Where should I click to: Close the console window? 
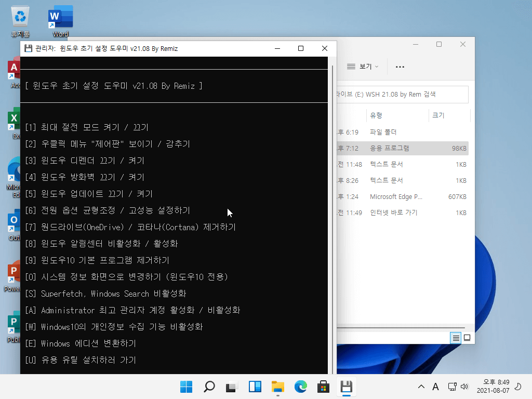pyautogui.click(x=324, y=48)
